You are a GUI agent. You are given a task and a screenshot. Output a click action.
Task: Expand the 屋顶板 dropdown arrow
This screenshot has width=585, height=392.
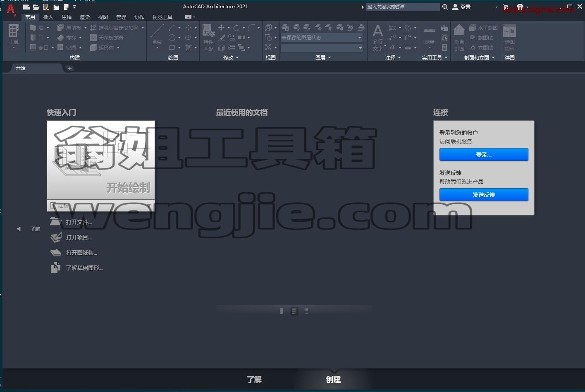[85, 28]
